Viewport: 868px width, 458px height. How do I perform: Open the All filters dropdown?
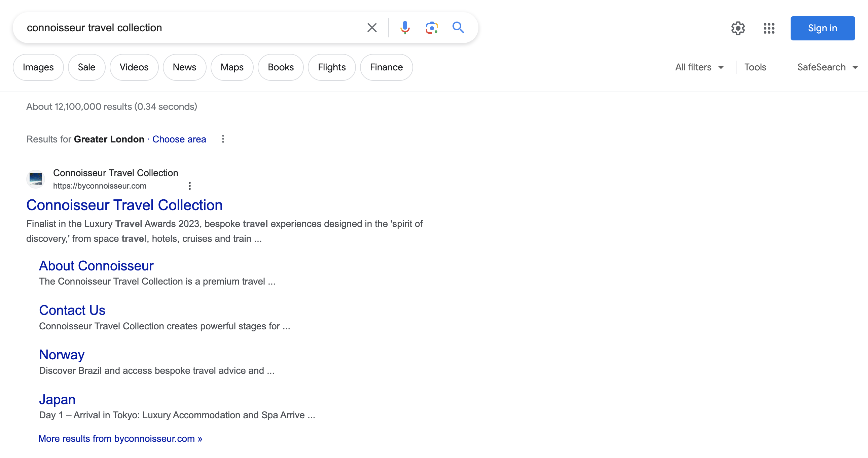click(x=698, y=67)
